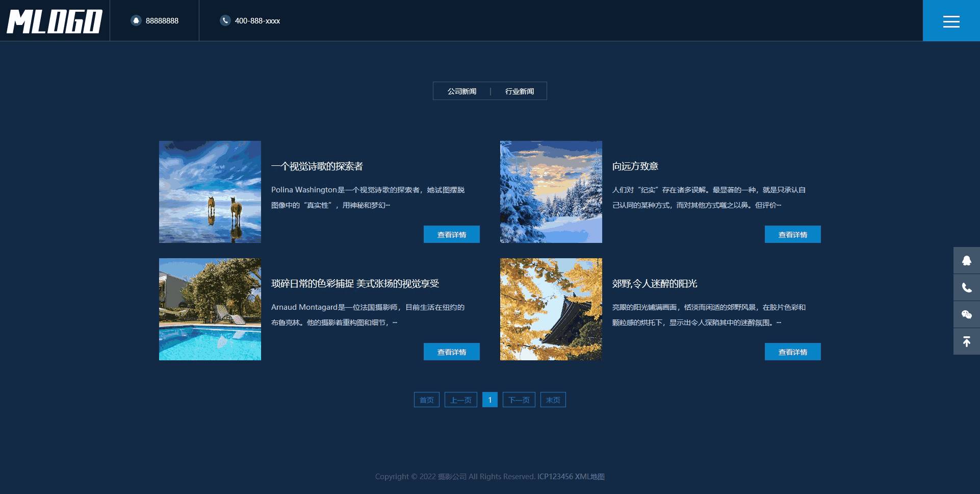This screenshot has height=494, width=980.
Task: Click the bell icon next to 88888888
Action: point(136,20)
